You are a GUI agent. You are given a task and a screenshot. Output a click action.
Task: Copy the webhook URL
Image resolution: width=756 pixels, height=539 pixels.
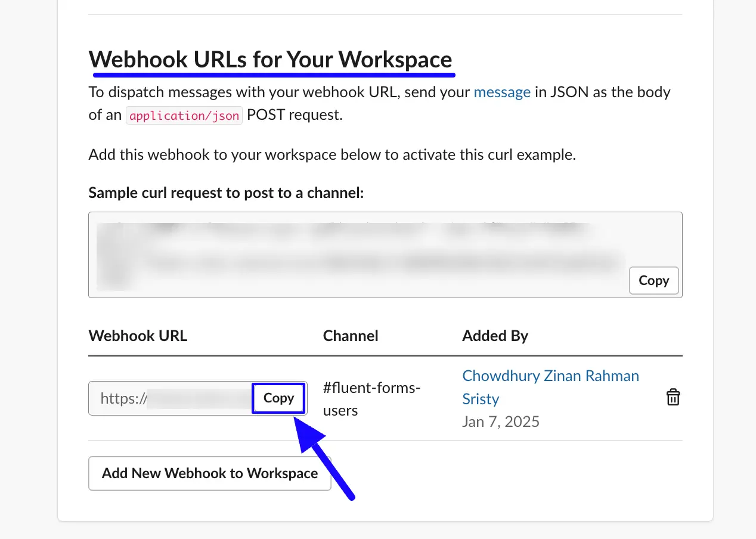click(278, 398)
